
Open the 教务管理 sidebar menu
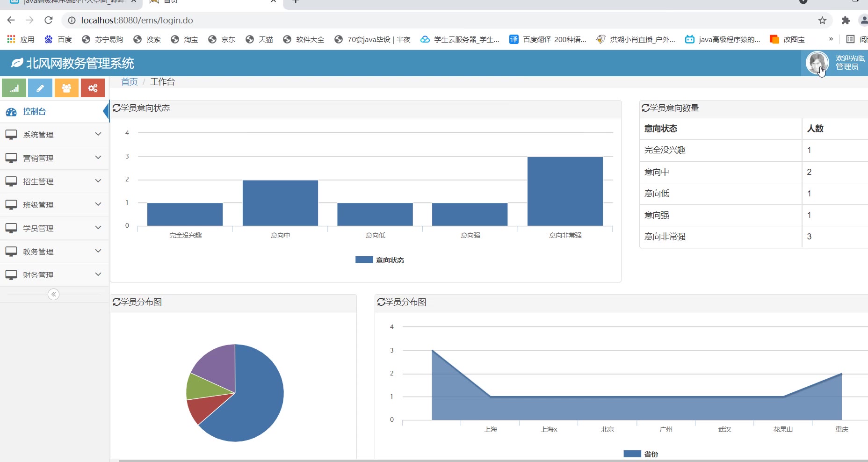click(54, 252)
